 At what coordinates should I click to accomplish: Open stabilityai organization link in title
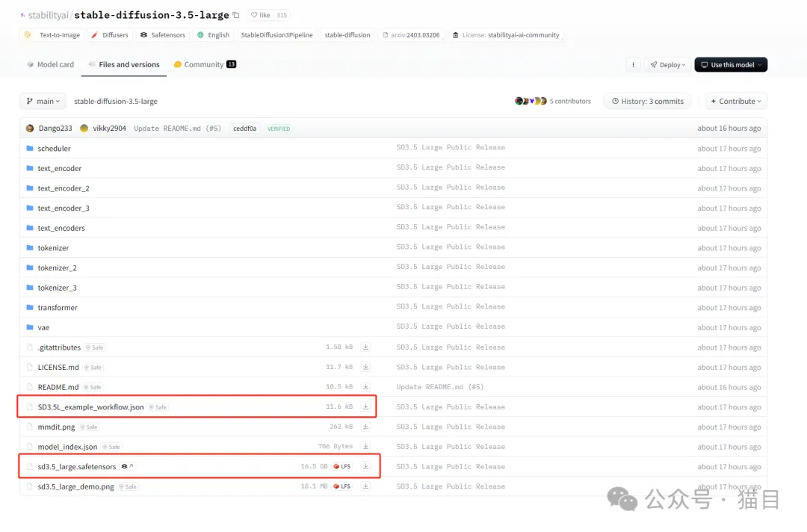pos(48,15)
